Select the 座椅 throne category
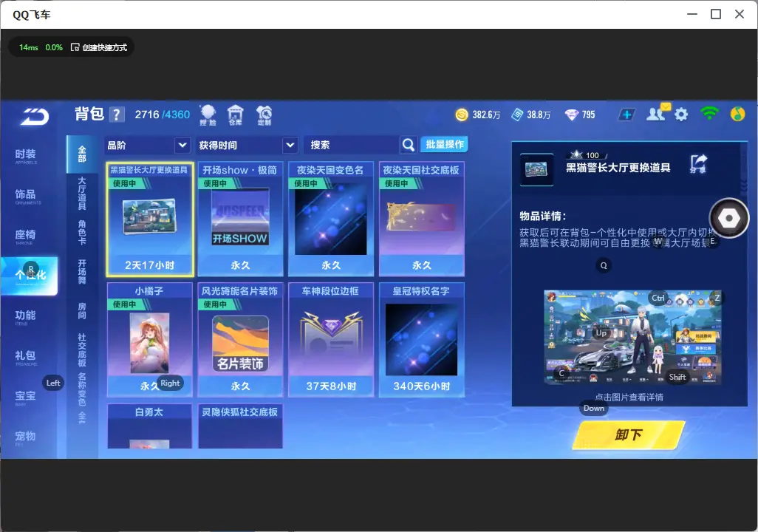This screenshot has height=532, width=758. point(26,236)
